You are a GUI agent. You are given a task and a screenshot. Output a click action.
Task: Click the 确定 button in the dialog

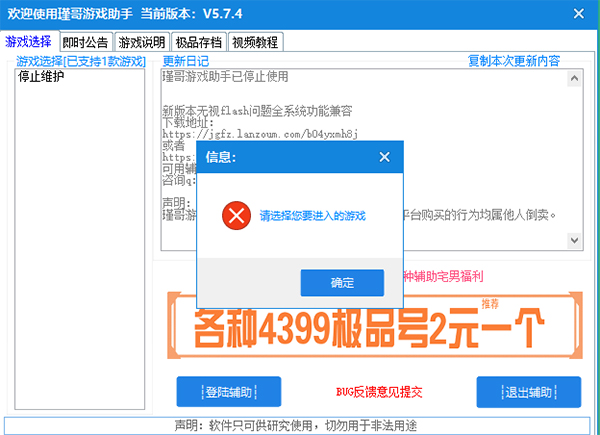coord(342,283)
